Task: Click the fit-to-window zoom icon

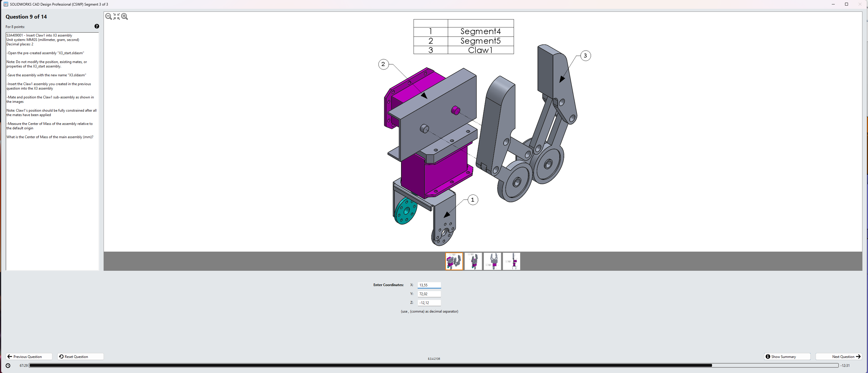Action: pos(117,16)
